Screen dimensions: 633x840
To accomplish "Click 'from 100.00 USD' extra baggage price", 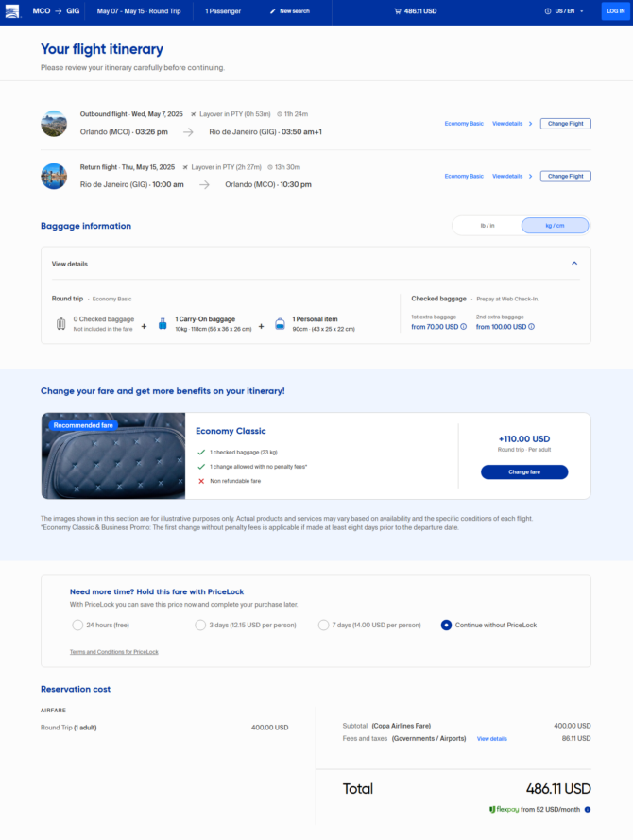I will [502, 327].
